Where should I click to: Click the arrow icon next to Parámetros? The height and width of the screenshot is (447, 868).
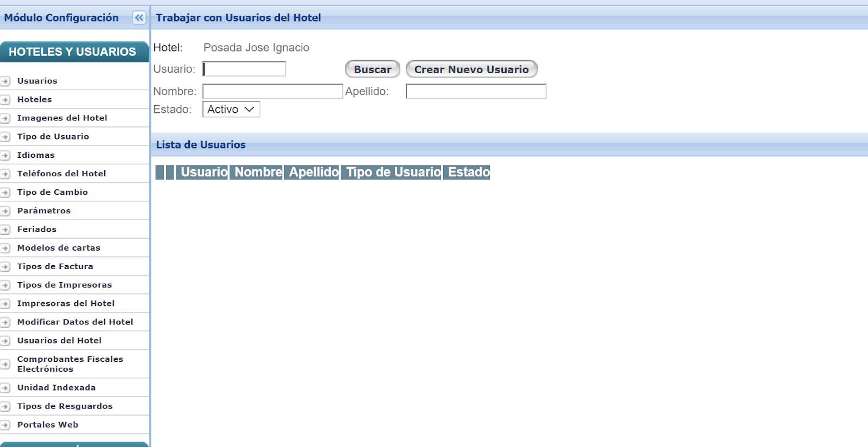(x=5, y=211)
